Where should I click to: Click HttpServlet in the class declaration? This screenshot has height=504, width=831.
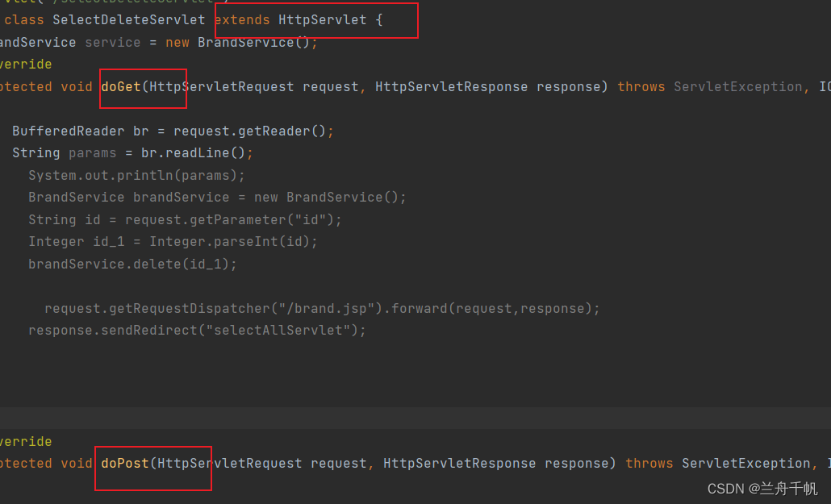coord(322,20)
